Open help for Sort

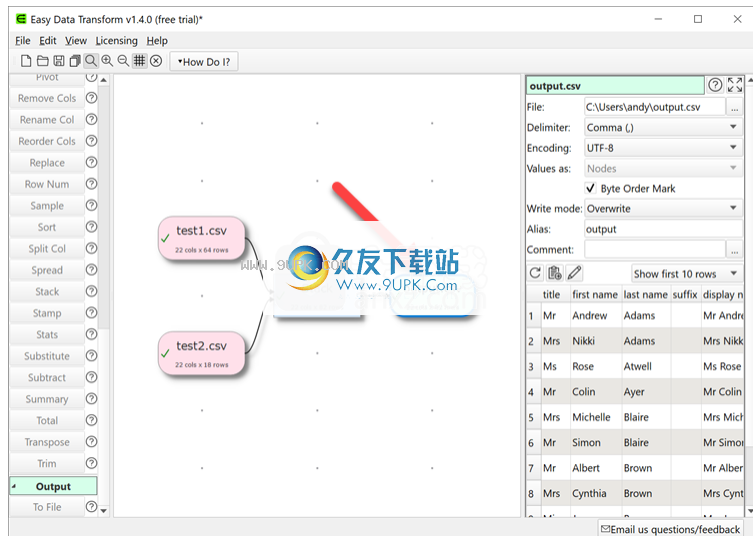(x=91, y=227)
